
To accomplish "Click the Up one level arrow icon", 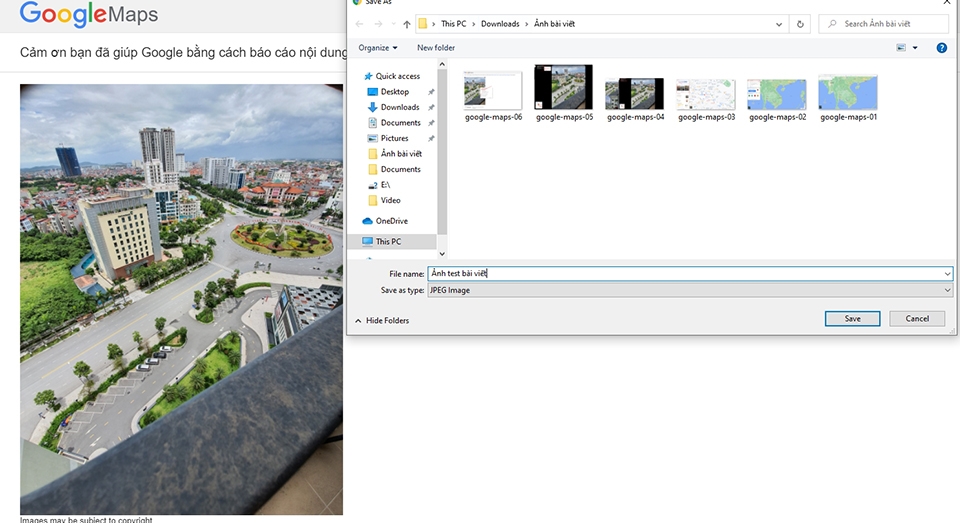I will point(407,24).
